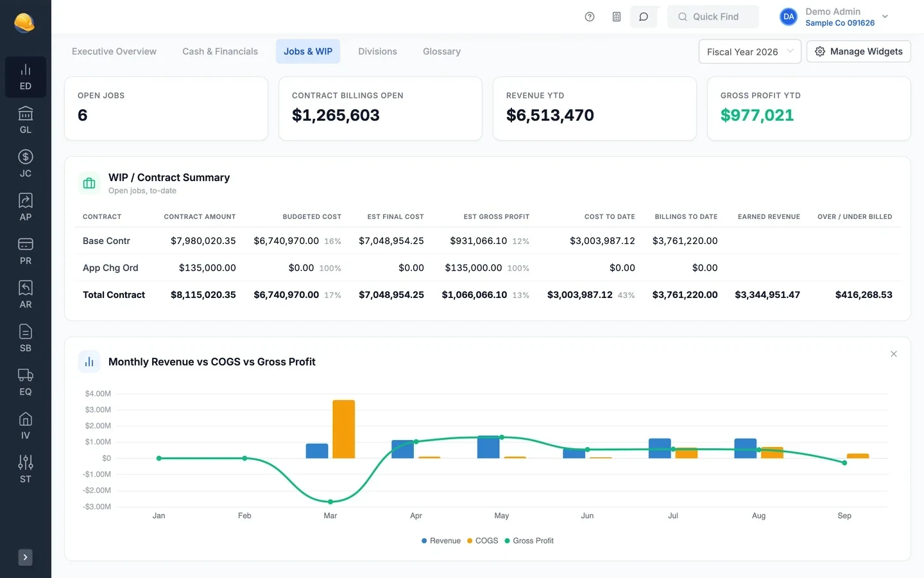
Task: Click the CONTRACT AMOUNT column header
Action: (200, 216)
